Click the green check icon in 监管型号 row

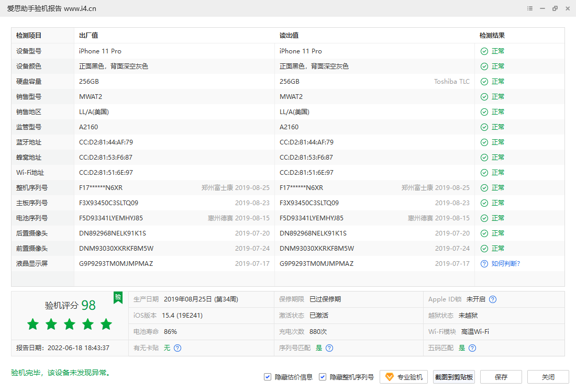click(484, 127)
